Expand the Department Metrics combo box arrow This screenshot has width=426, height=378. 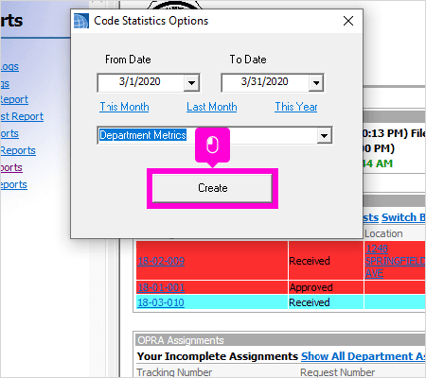tap(324, 136)
